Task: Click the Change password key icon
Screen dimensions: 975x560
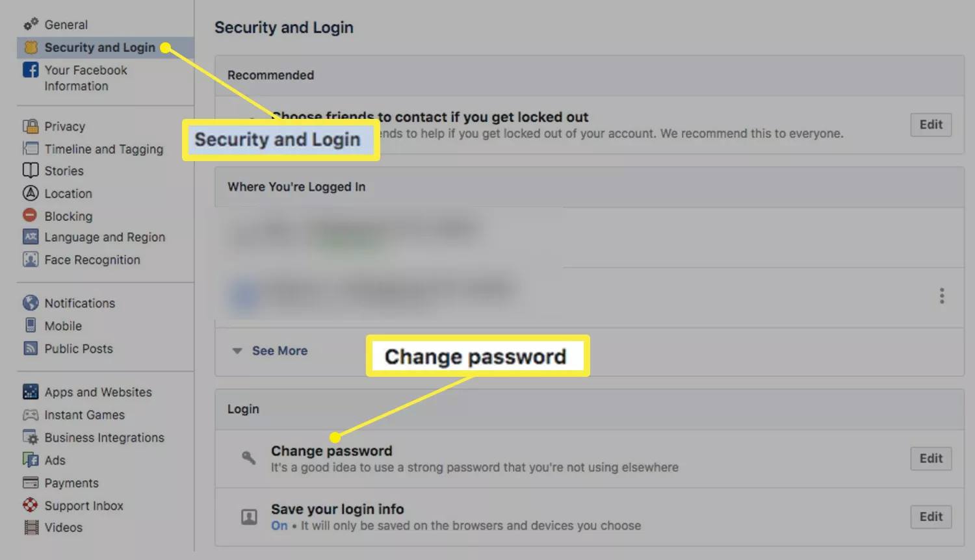Action: click(249, 458)
